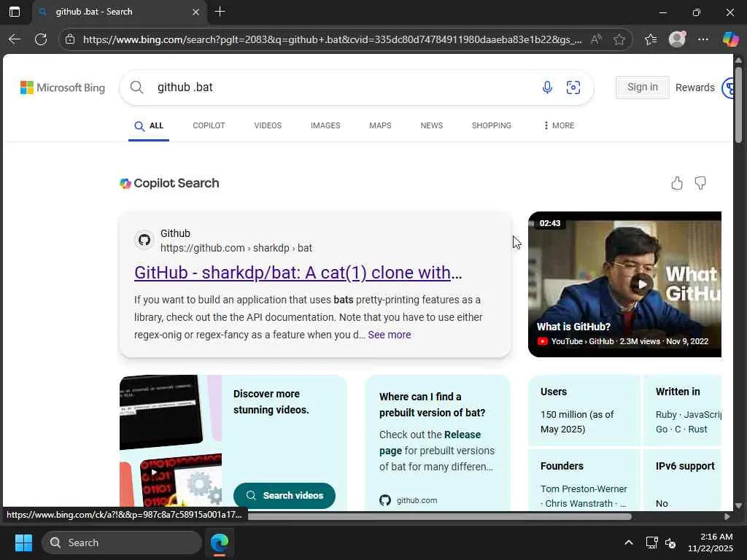This screenshot has height=560, width=747.
Task: Open Rewards link
Action: pos(694,87)
